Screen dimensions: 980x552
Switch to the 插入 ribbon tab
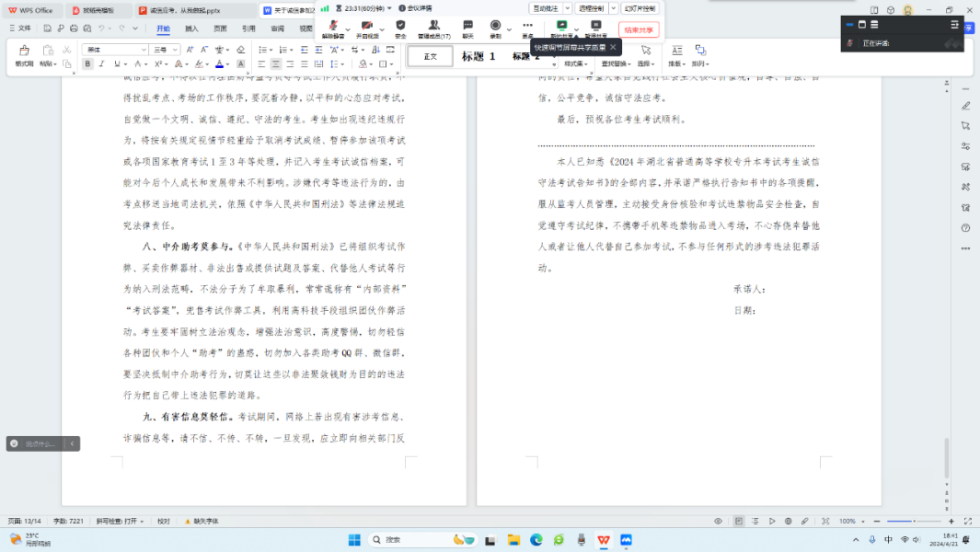(x=191, y=29)
